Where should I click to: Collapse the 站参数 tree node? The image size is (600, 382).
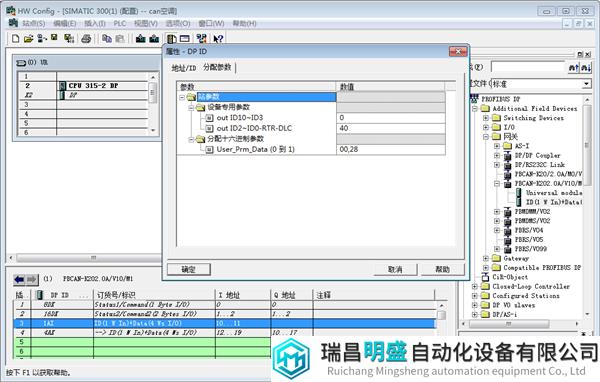click(x=183, y=97)
